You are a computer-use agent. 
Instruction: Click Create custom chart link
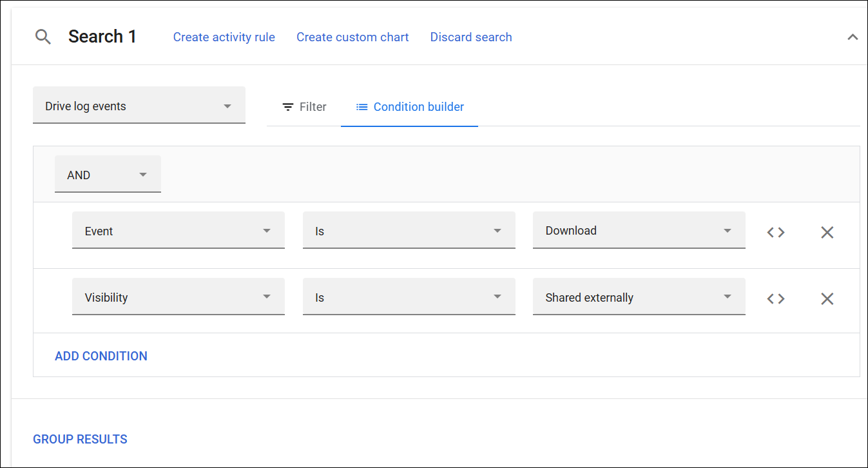point(352,37)
